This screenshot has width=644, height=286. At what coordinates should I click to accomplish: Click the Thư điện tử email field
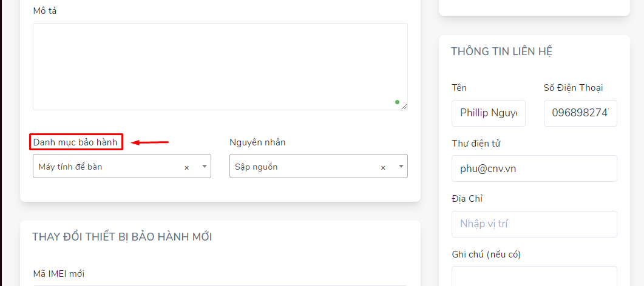534,168
